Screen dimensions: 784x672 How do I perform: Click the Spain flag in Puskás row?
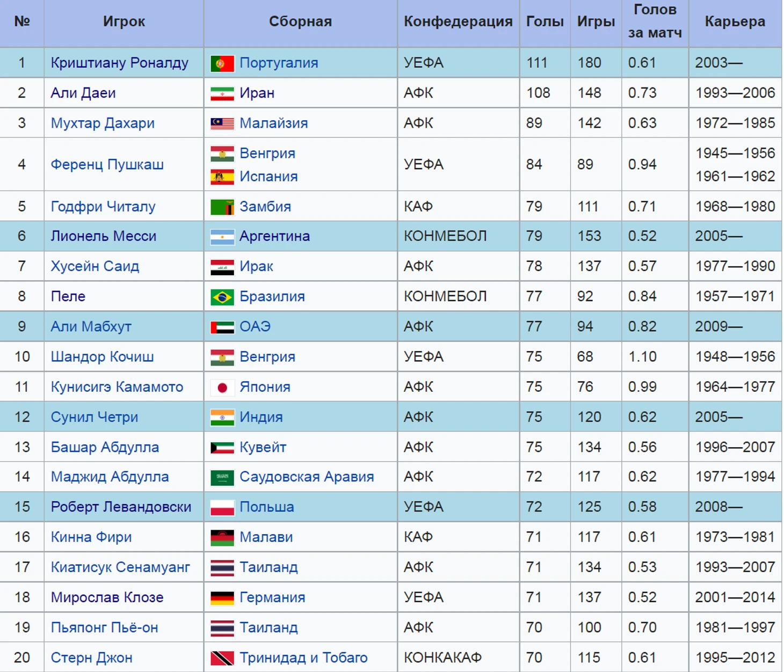click(x=222, y=177)
